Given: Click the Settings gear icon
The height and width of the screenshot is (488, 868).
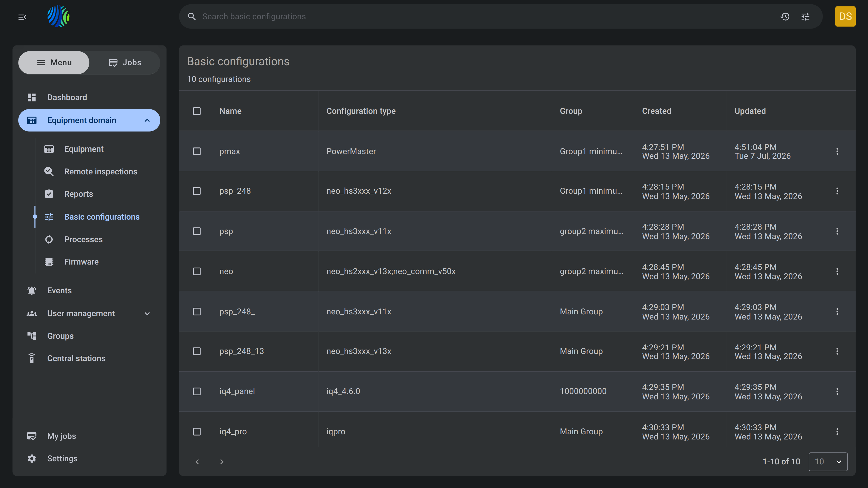Looking at the screenshot, I should pos(32,458).
